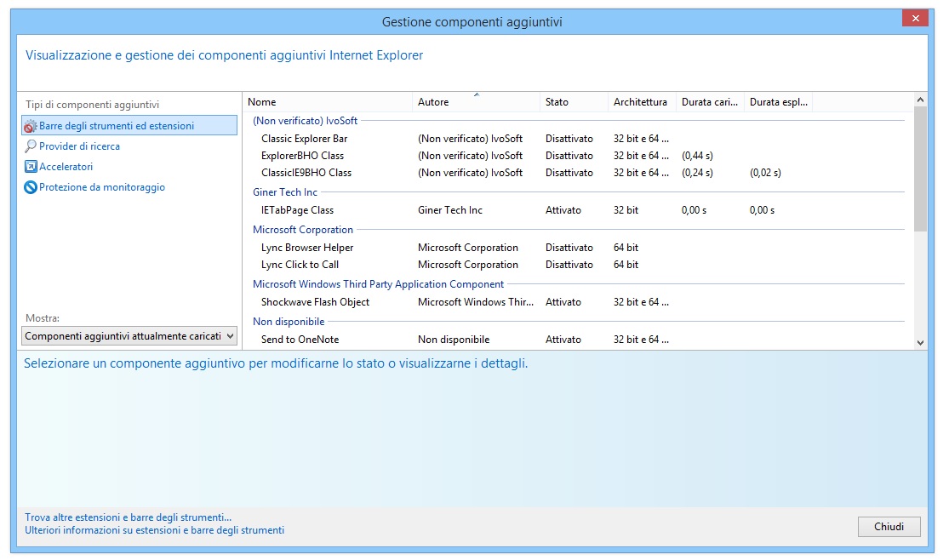Click Attivato status of Send to OneNote

click(563, 340)
